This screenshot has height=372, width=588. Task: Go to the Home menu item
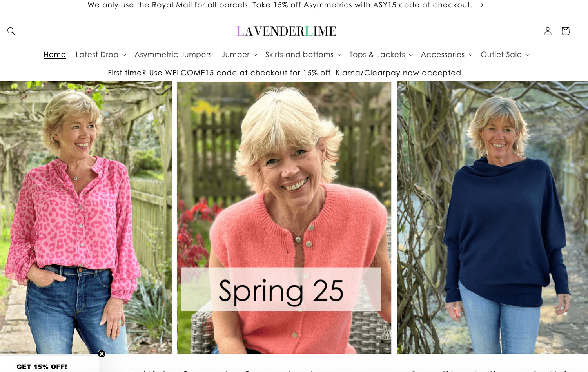pyautogui.click(x=54, y=55)
